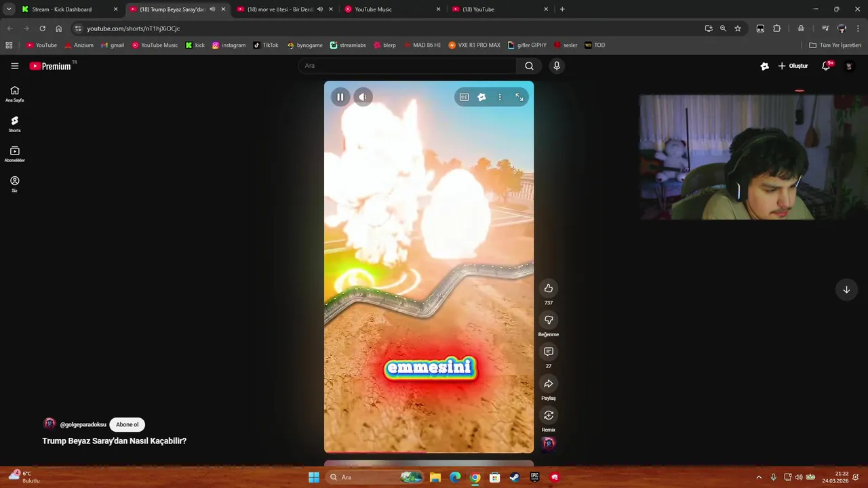Open the TikTok bookmark

tap(266, 45)
